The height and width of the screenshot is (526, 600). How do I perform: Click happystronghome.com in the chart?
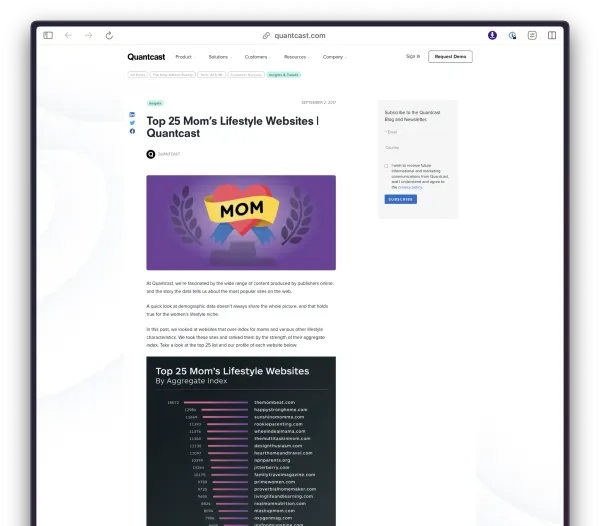[280, 410]
